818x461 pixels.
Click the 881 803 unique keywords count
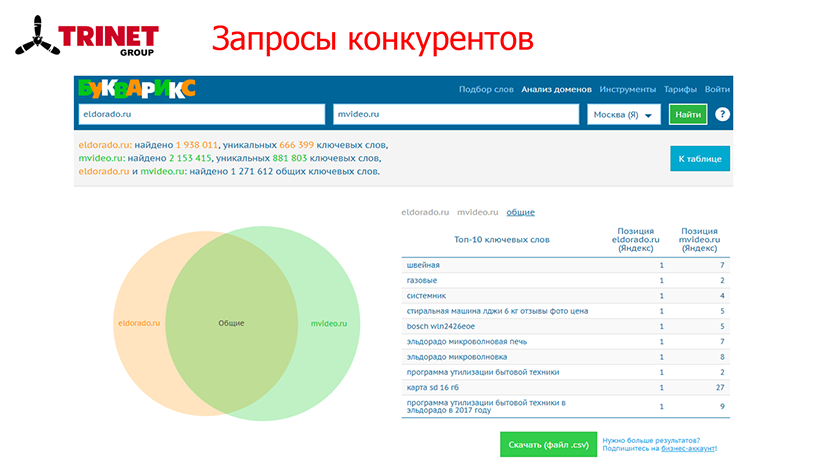point(290,158)
